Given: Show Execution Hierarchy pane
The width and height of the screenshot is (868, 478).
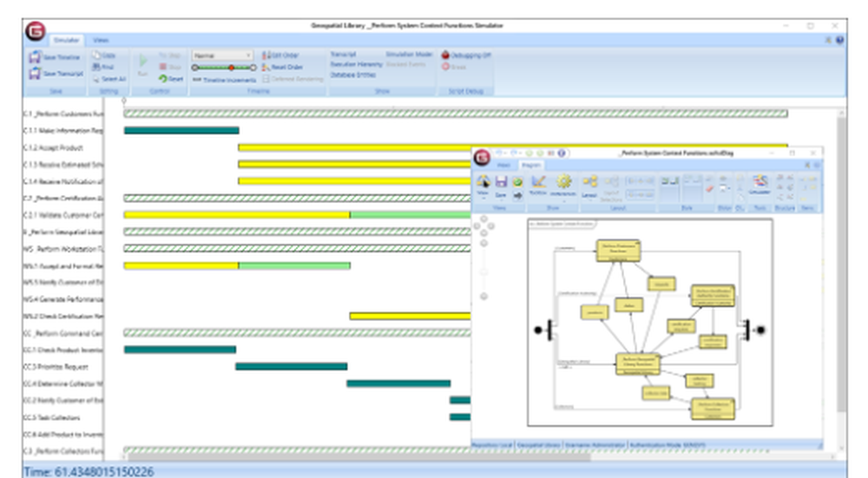Looking at the screenshot, I should pyautogui.click(x=357, y=64).
